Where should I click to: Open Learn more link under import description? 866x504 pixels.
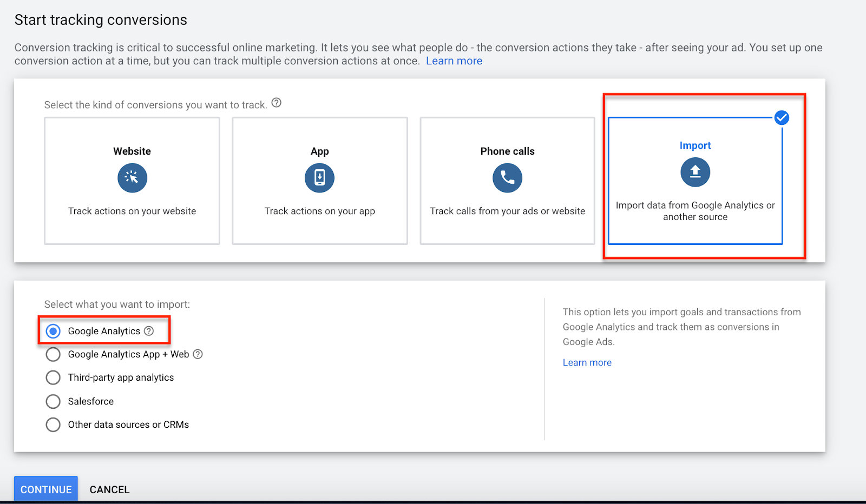(587, 362)
